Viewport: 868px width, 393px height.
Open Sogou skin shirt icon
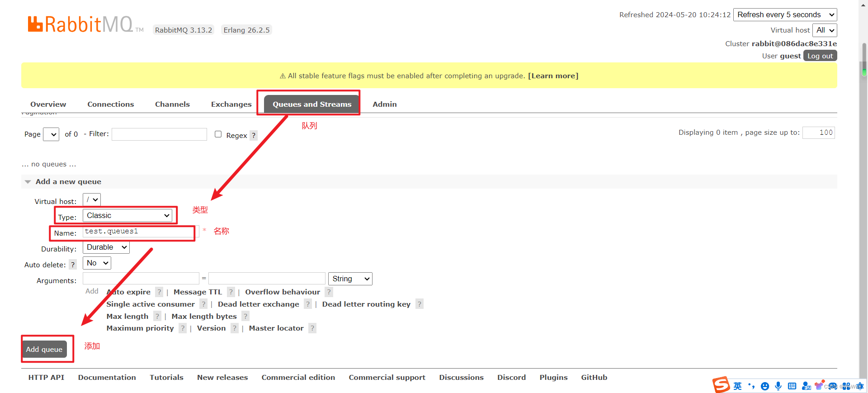tap(819, 385)
